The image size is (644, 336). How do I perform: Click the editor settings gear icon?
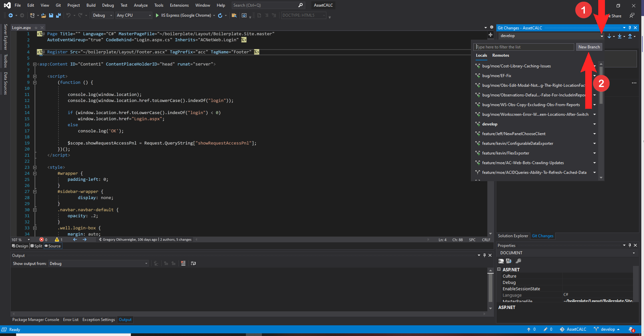point(492,27)
